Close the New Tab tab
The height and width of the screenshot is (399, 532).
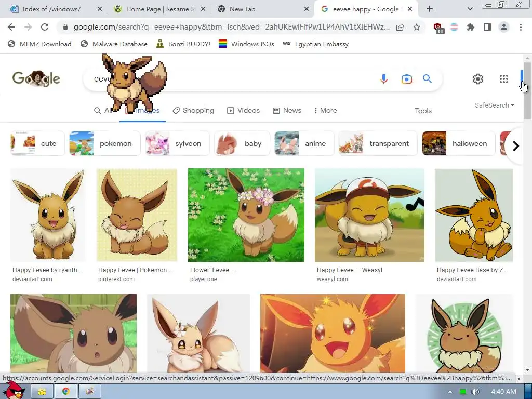click(307, 9)
